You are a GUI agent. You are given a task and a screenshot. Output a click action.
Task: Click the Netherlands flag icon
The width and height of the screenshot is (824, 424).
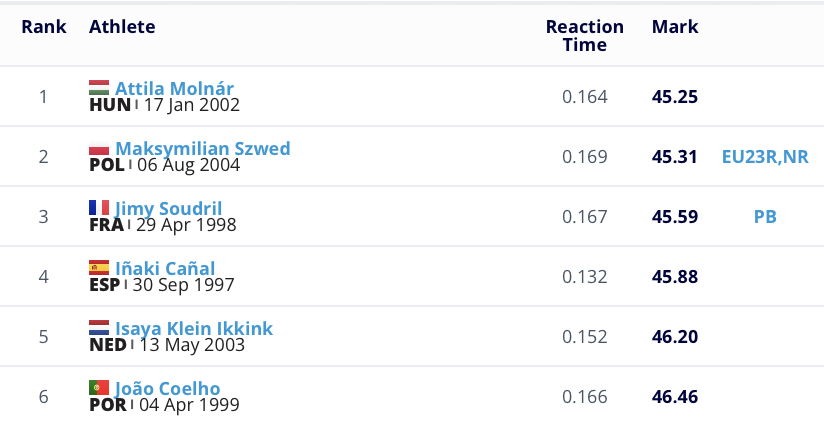point(99,327)
